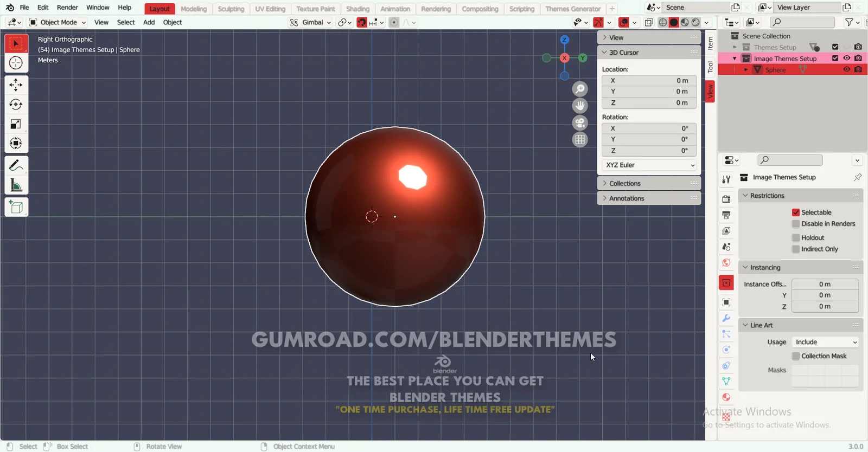
Task: Open the Window menu
Action: 98,8
